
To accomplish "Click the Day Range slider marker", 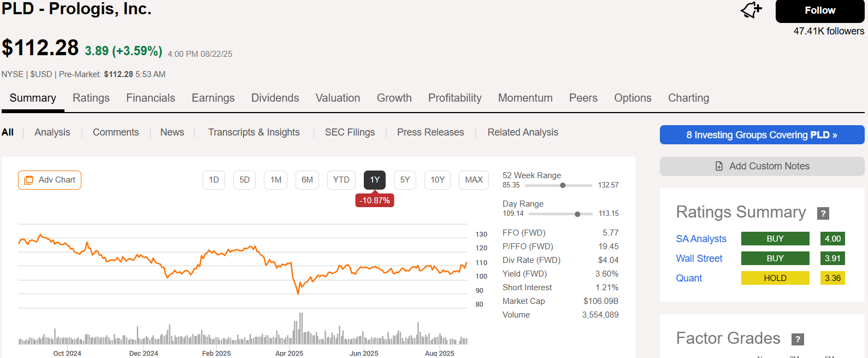I will [577, 214].
